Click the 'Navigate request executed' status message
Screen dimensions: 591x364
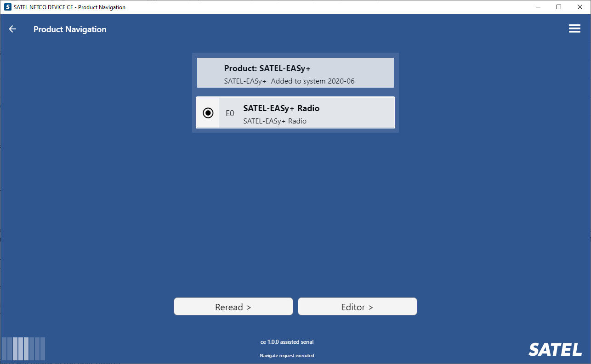pyautogui.click(x=287, y=356)
